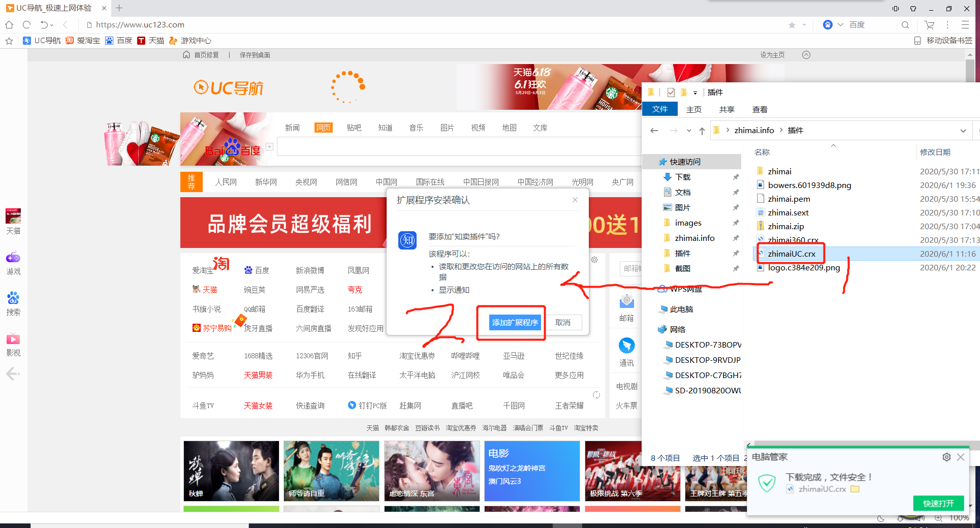The image size is (980, 528).
Task: Select the 图片 search category tab
Action: click(x=447, y=128)
